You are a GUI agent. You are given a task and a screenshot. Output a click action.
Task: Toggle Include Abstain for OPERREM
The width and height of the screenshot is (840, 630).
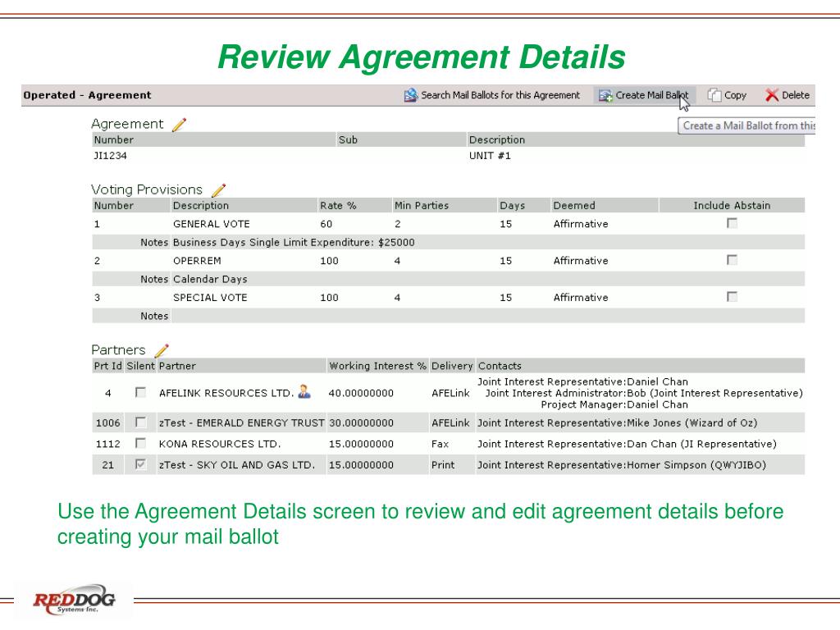[732, 260]
